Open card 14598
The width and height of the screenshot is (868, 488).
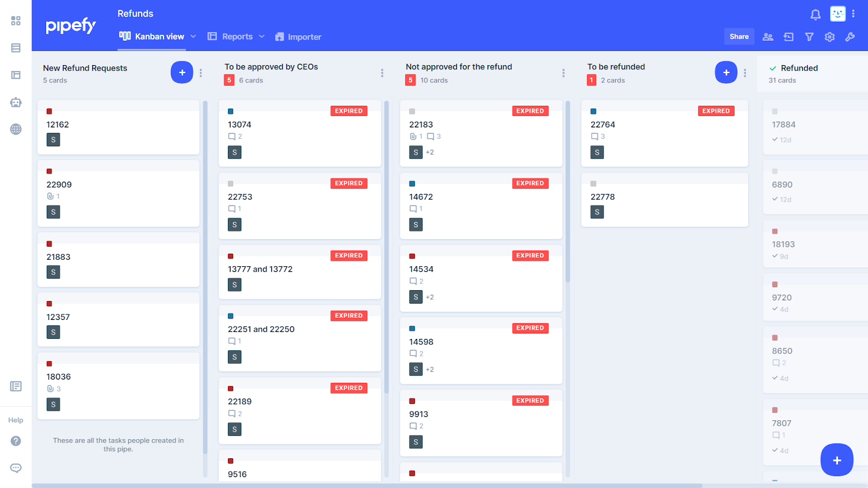point(481,351)
